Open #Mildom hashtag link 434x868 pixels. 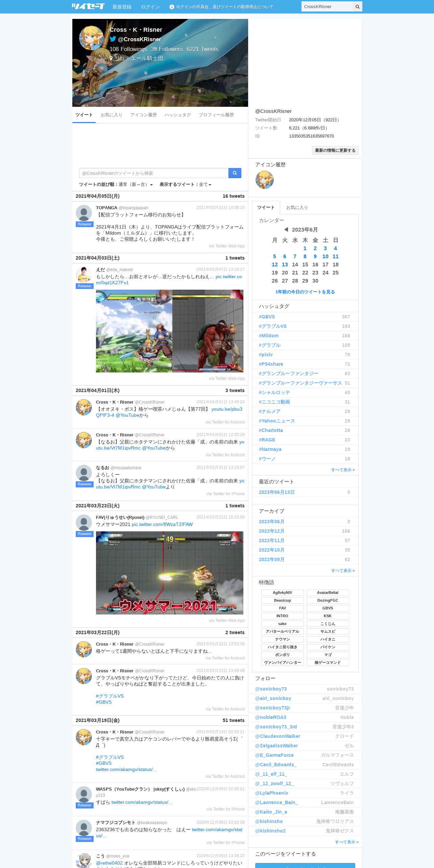pos(269,336)
